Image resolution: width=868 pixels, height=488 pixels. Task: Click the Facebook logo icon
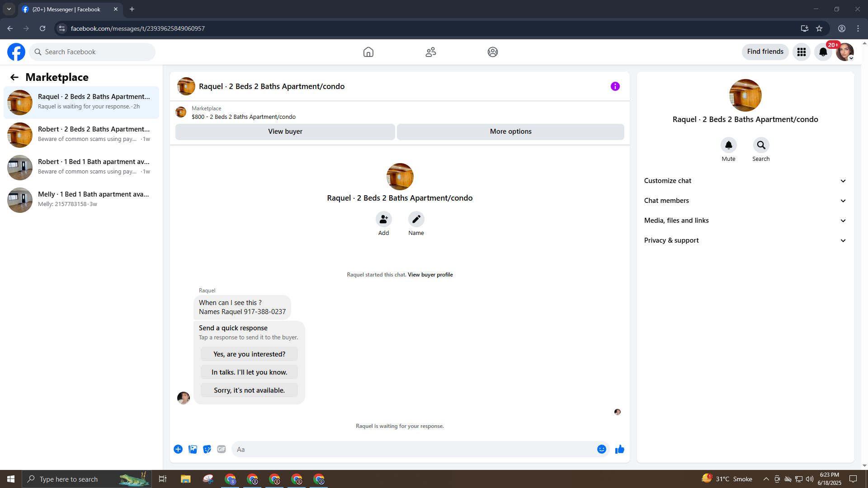[x=16, y=52]
